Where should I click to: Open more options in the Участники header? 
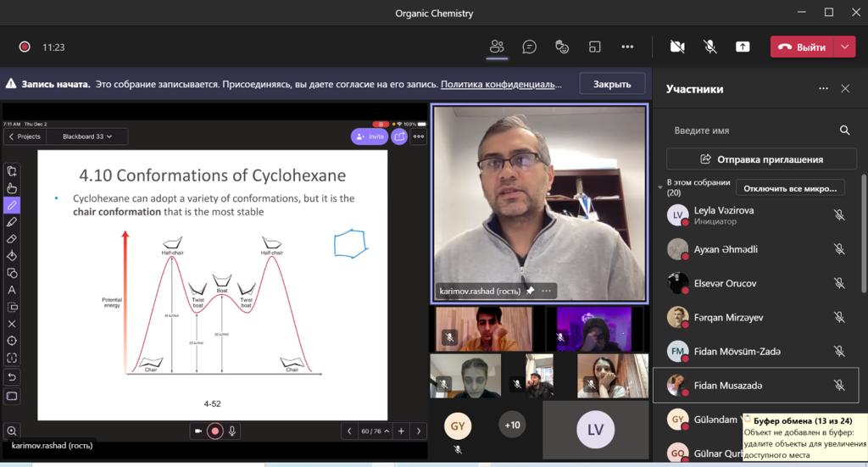823,89
